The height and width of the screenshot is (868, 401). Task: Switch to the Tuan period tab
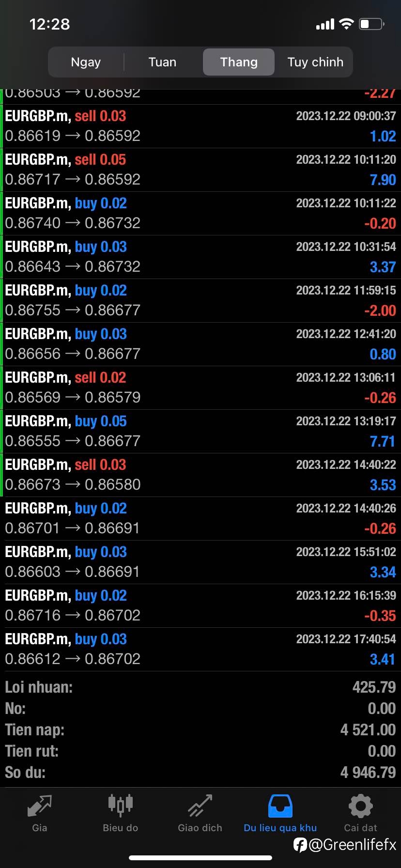point(162,62)
